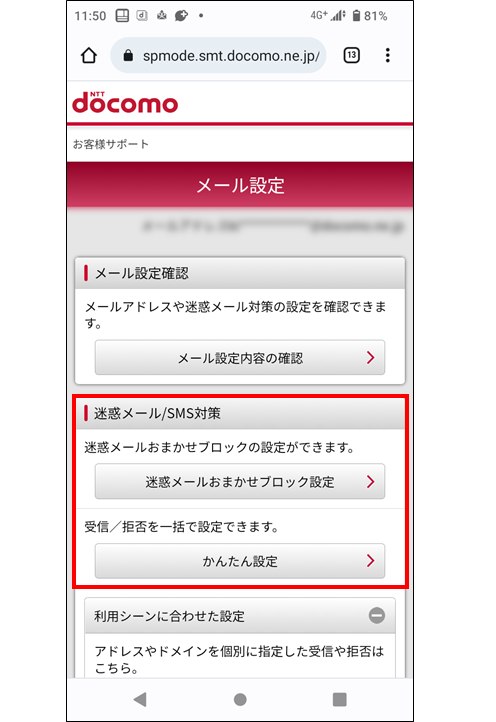496x722 pixels.
Task: Tap the 迷惑メール/SMS対策 section header
Action: point(240,413)
